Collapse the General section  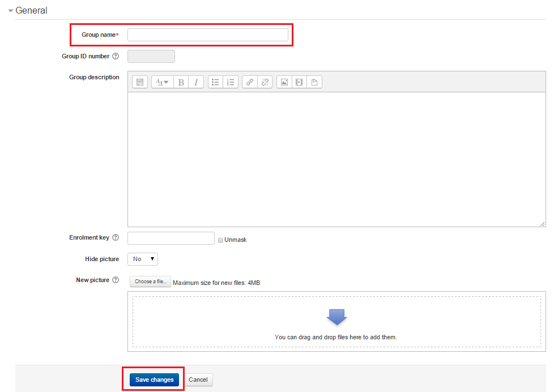point(11,11)
